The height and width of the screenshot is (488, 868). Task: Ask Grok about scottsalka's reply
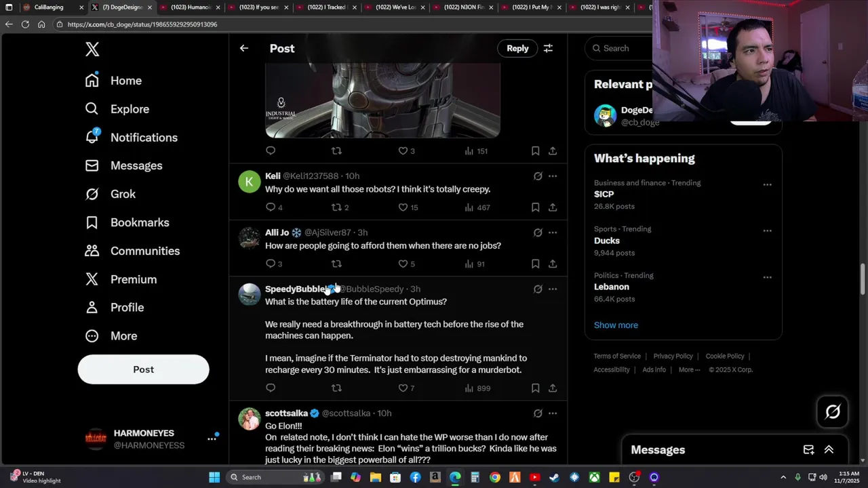(x=538, y=413)
